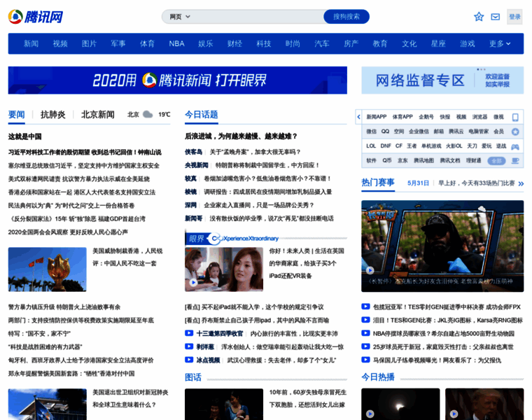
Task: Play second 今日热播 video thumbnail
Action: coord(454,414)
